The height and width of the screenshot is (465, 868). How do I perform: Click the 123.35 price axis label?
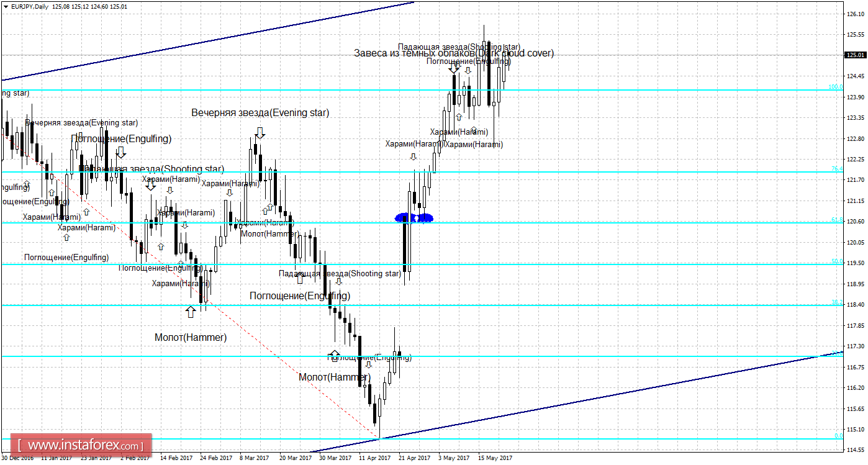856,118
